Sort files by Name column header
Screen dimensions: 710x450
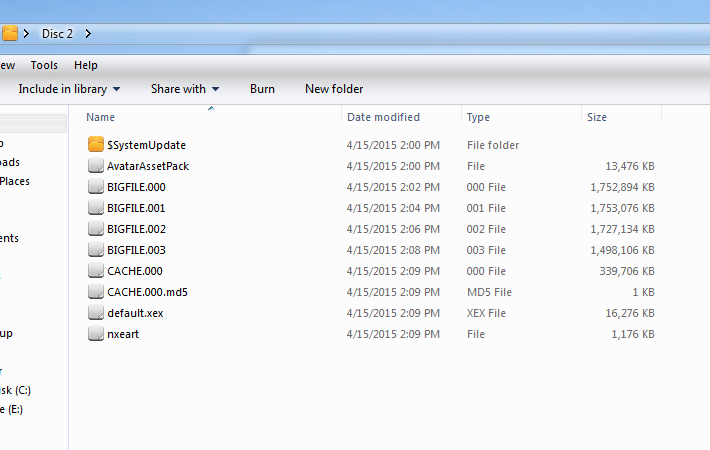[102, 117]
